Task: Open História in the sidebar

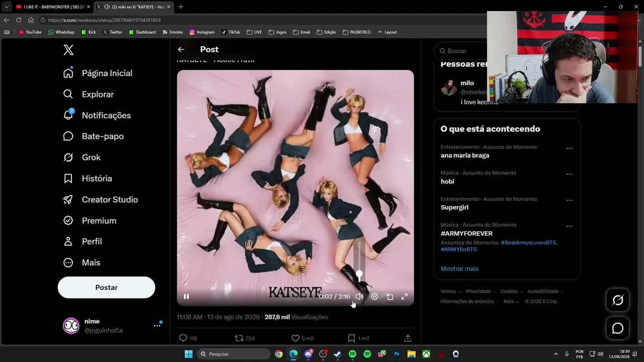Action: coord(88,178)
